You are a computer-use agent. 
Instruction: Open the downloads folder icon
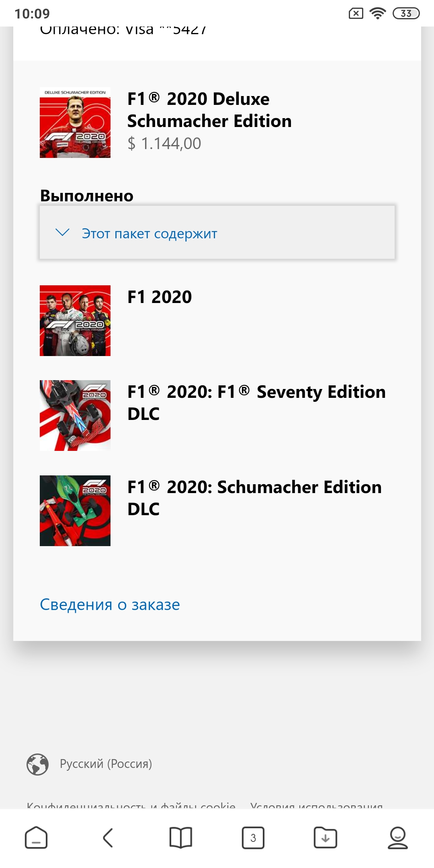(325, 838)
